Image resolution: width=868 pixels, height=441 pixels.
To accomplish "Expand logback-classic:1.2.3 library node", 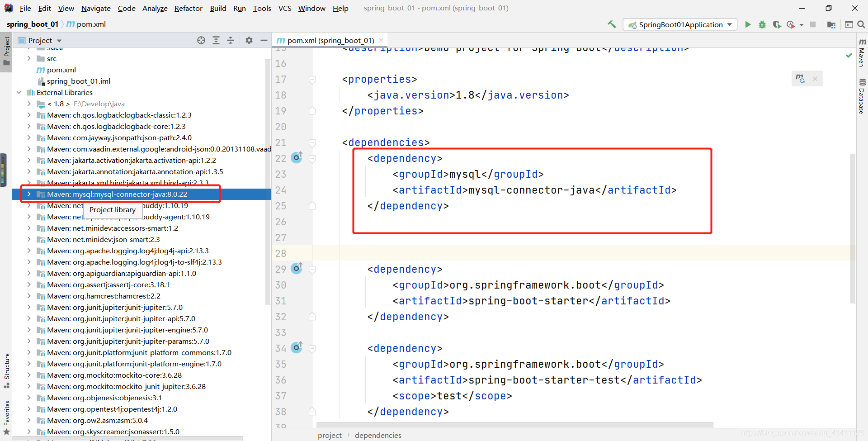I will (x=29, y=115).
